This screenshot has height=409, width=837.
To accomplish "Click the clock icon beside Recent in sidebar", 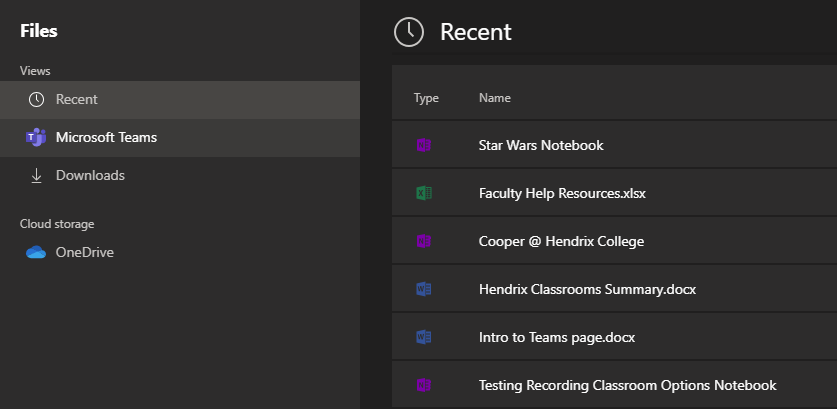I will click(x=36, y=100).
